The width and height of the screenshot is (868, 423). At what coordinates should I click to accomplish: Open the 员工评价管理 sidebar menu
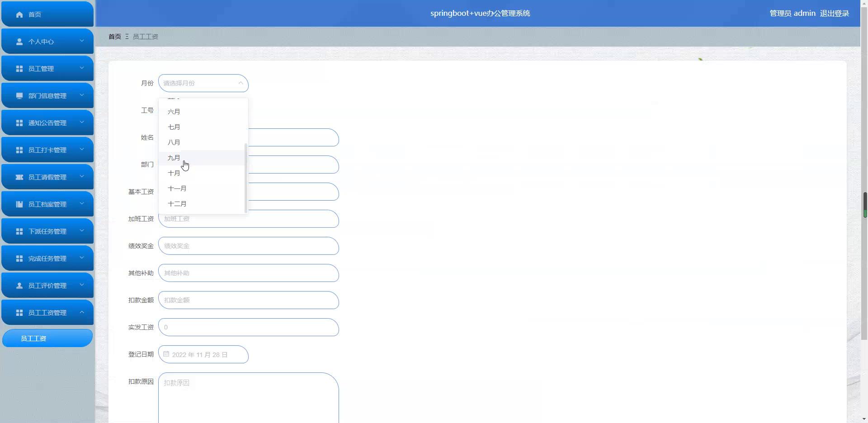click(47, 285)
